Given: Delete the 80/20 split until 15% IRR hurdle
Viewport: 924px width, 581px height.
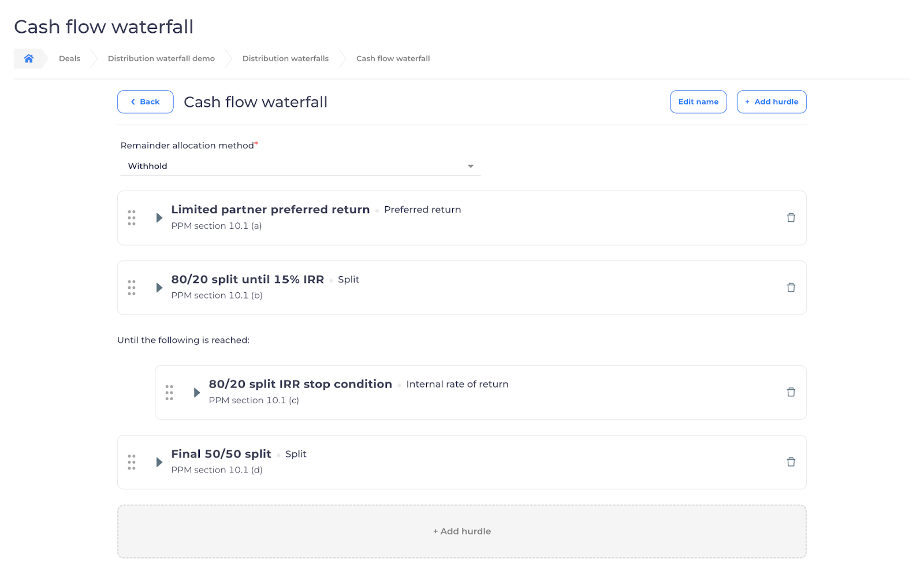Looking at the screenshot, I should point(791,287).
